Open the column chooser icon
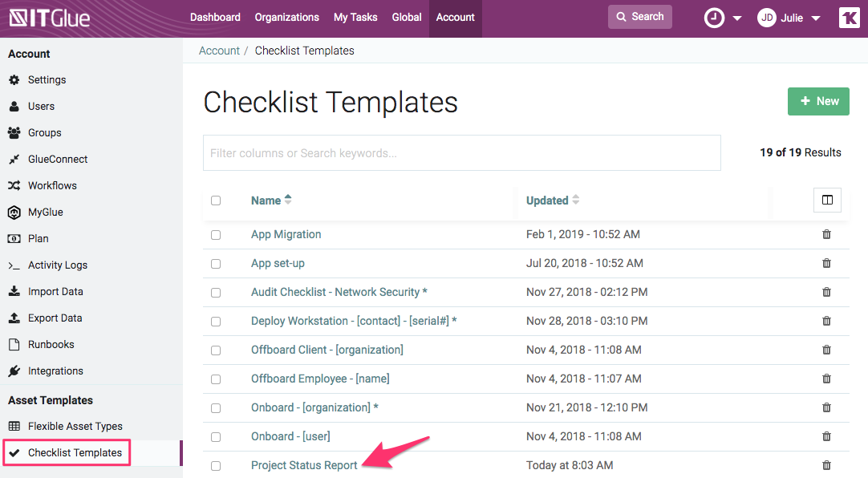868x478 pixels. coord(826,201)
